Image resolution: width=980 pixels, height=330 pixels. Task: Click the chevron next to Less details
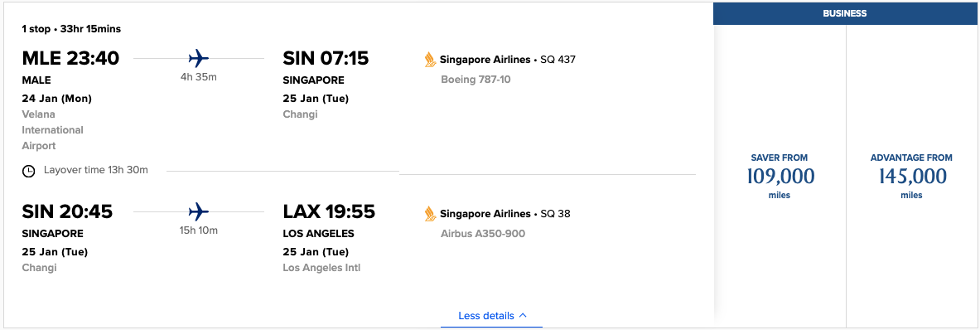523,316
